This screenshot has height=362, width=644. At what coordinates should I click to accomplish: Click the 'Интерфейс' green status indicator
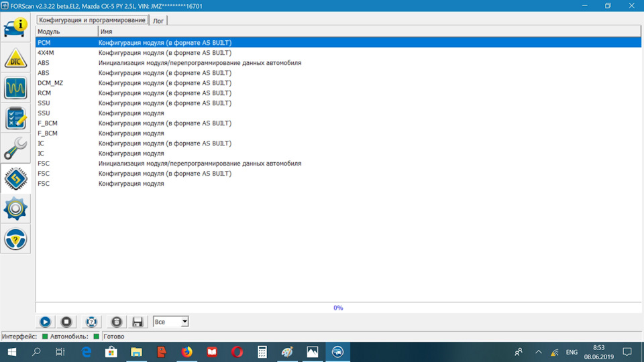click(45, 337)
